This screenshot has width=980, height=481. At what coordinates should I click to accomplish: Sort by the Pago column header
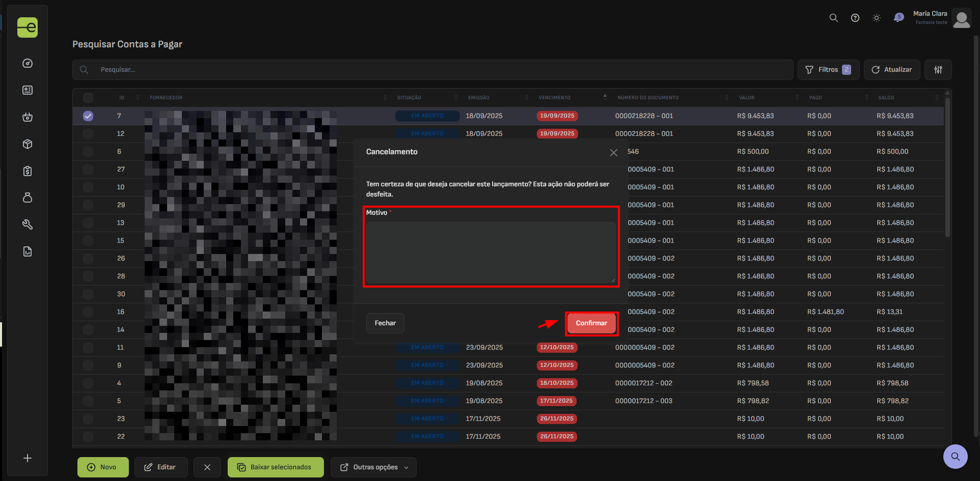815,98
